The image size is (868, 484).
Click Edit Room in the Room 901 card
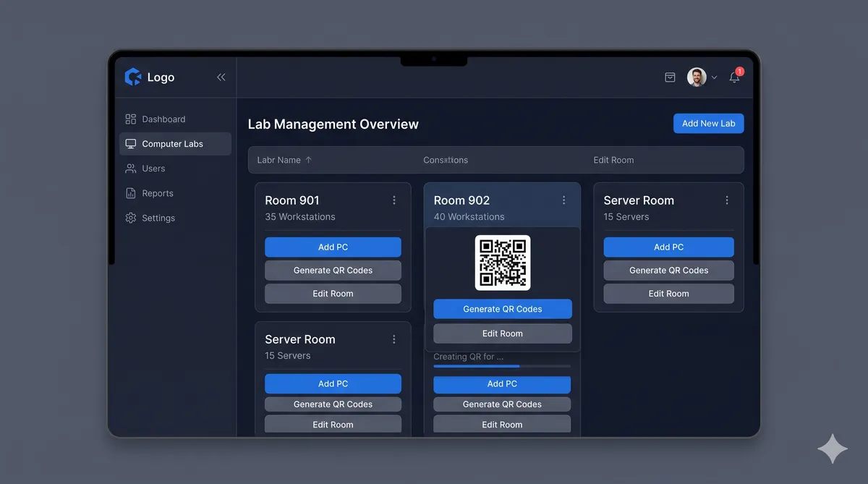[333, 294]
